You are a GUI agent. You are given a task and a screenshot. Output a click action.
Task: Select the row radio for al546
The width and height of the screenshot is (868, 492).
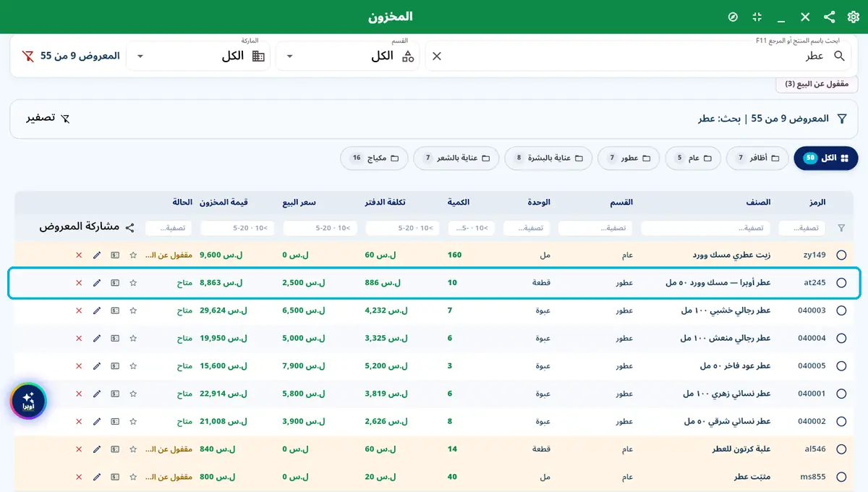[841, 449]
